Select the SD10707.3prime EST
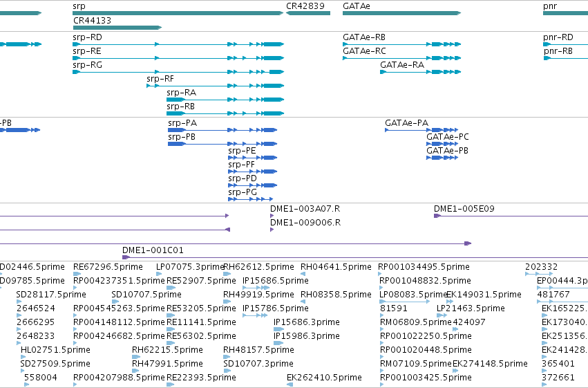Screen dimensions: 588x388 click(x=227, y=371)
